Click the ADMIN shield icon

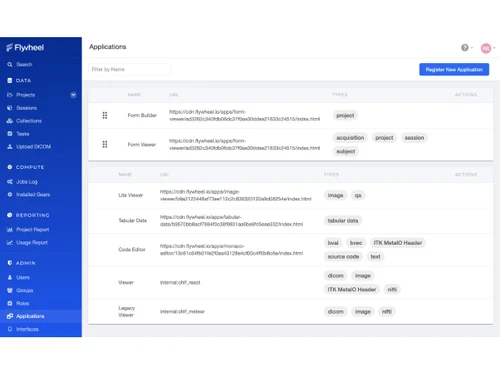point(10,263)
